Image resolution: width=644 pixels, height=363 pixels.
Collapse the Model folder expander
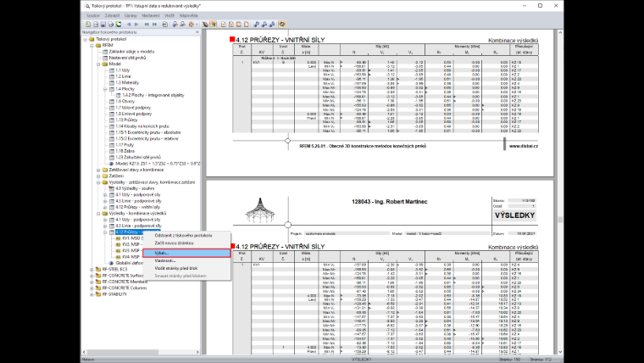[x=98, y=64]
